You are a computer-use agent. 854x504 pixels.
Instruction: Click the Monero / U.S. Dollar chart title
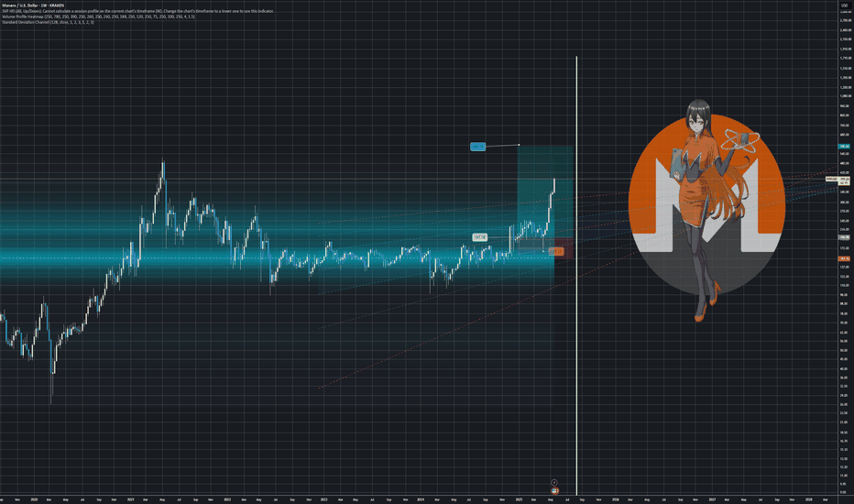coord(33,5)
